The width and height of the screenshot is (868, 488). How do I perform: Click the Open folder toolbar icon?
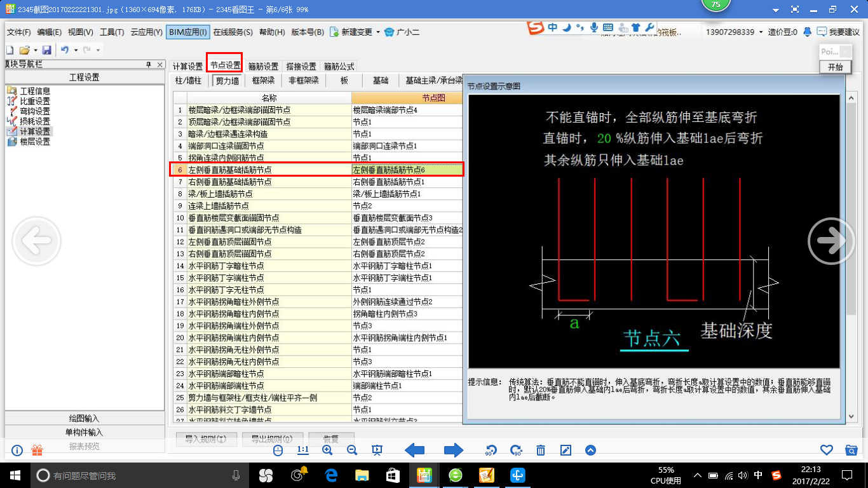coord(25,50)
